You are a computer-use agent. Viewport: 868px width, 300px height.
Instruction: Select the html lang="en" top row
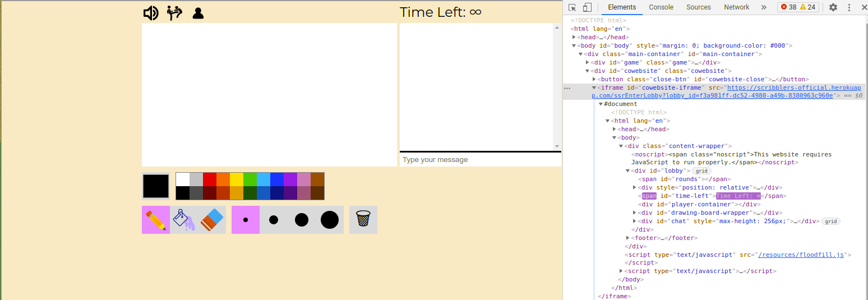[715, 29]
